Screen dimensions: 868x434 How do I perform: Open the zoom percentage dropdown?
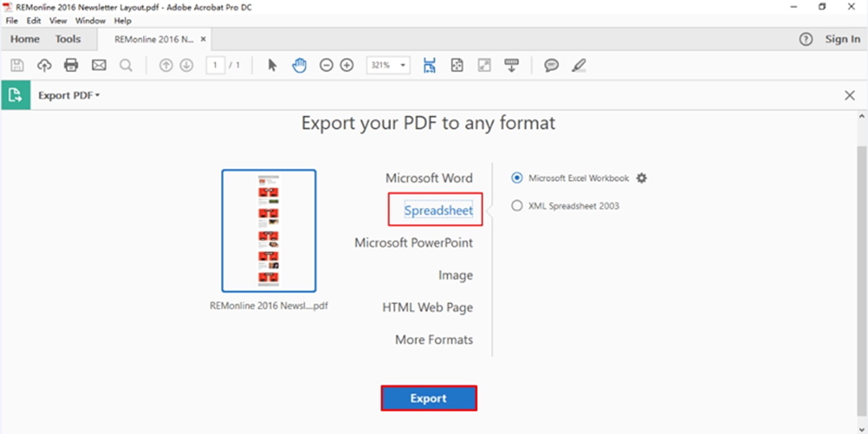(x=403, y=65)
